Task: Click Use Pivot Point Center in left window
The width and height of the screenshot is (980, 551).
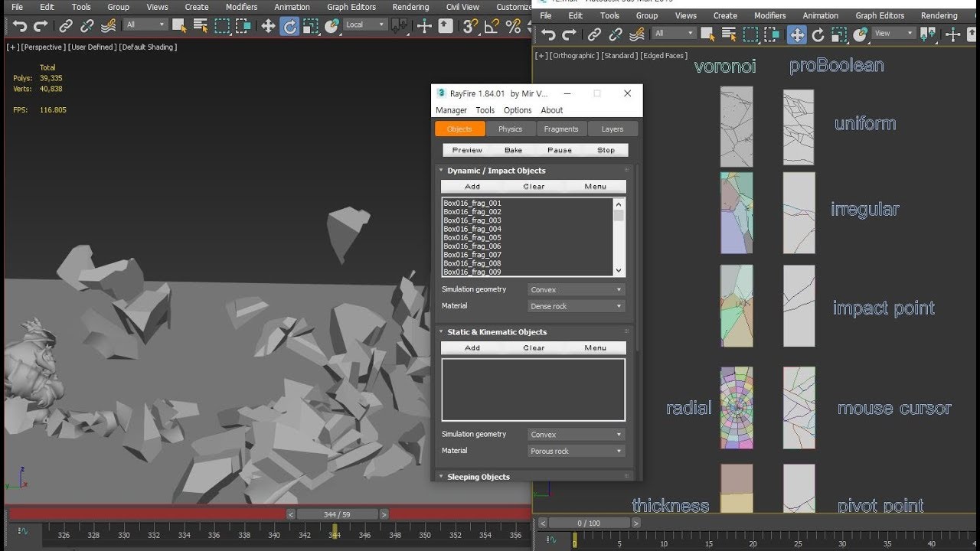Action: click(x=398, y=26)
